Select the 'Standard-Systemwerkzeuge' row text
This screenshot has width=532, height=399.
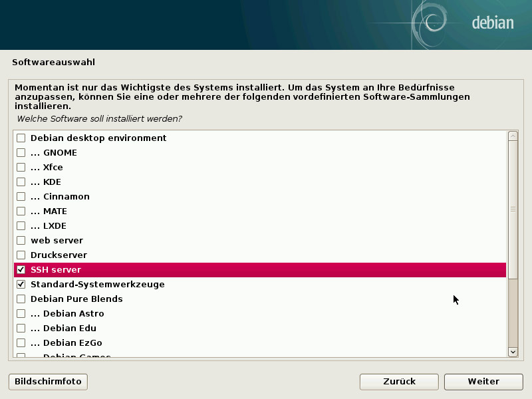[98, 285]
